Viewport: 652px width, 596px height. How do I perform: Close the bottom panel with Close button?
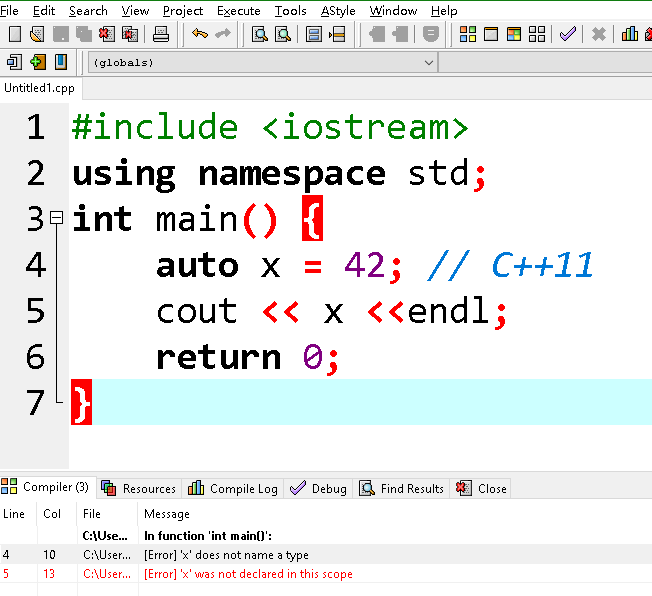482,488
